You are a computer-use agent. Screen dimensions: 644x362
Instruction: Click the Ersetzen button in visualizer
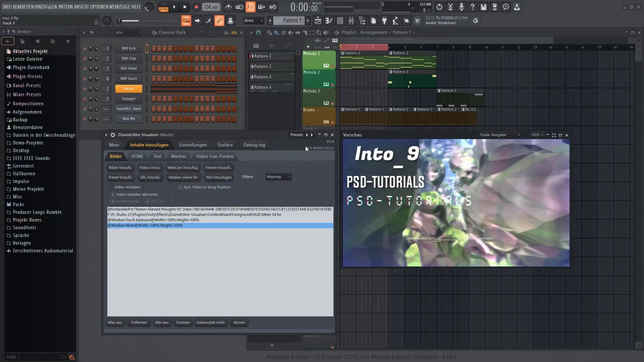[183, 322]
